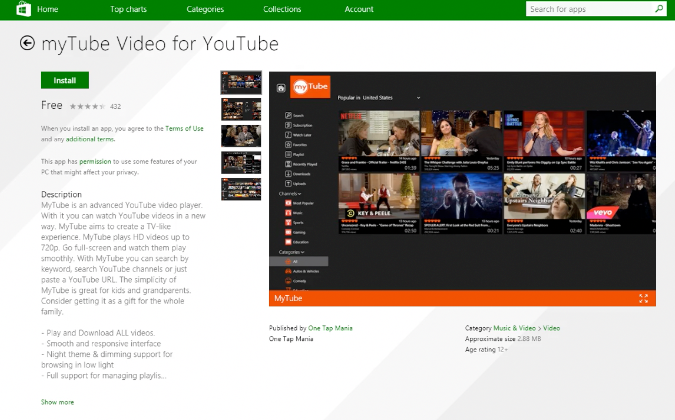Open the Gaming channel icon
Image resolution: width=675 pixels, height=420 pixels.
[x=288, y=232]
